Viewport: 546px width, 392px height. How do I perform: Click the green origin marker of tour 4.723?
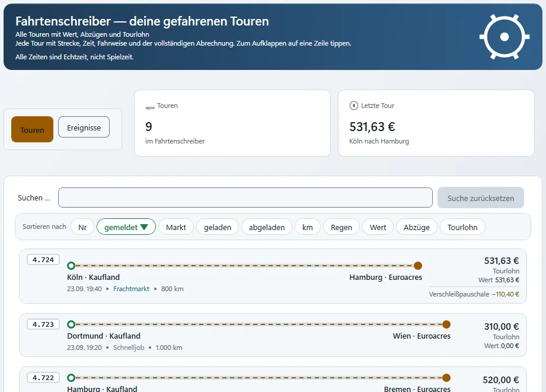click(x=71, y=324)
